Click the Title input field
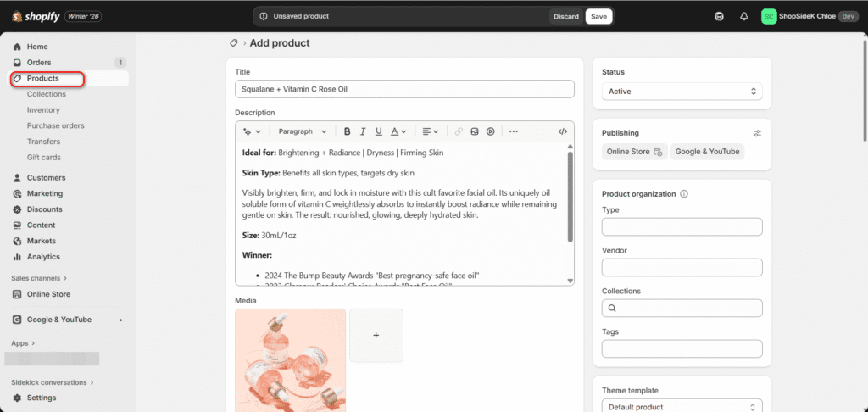Image resolution: width=868 pixels, height=412 pixels. tap(404, 89)
